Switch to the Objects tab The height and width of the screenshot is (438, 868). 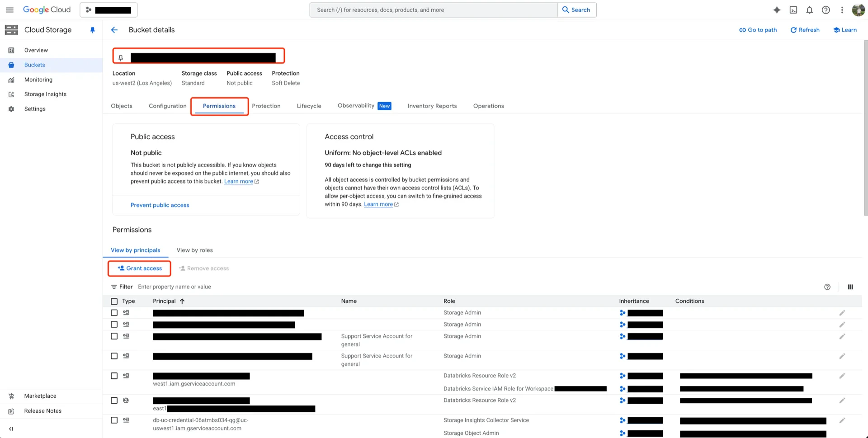coord(122,106)
